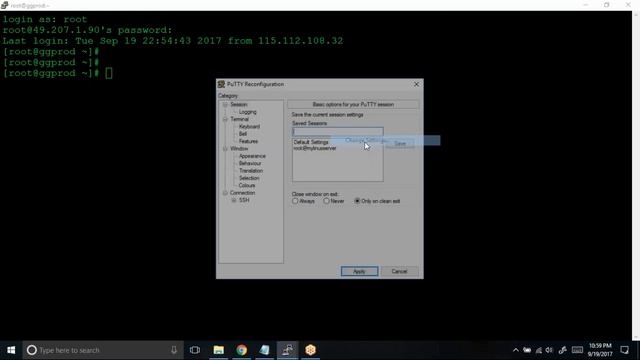The height and width of the screenshot is (360, 640).
Task: Select Terminal category in the tree
Action: (x=240, y=119)
